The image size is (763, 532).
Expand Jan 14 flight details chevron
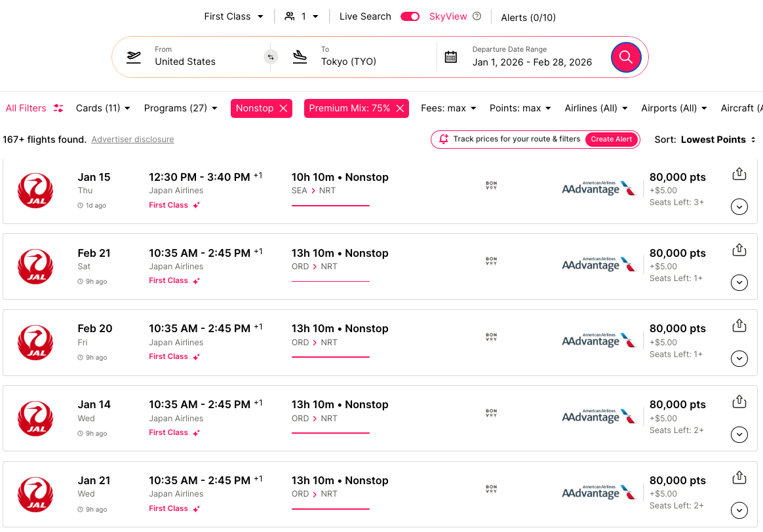click(739, 434)
